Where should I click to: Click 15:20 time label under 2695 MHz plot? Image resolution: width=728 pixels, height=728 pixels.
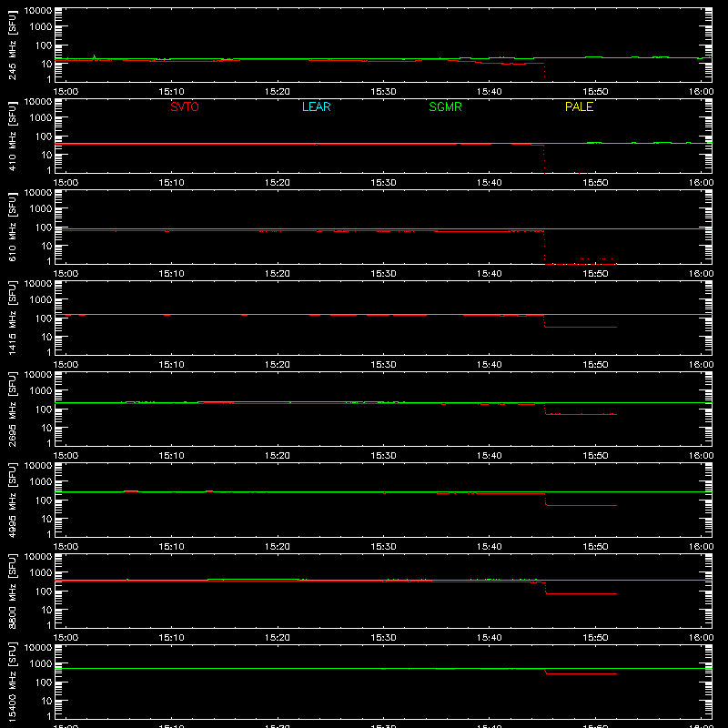coord(278,456)
